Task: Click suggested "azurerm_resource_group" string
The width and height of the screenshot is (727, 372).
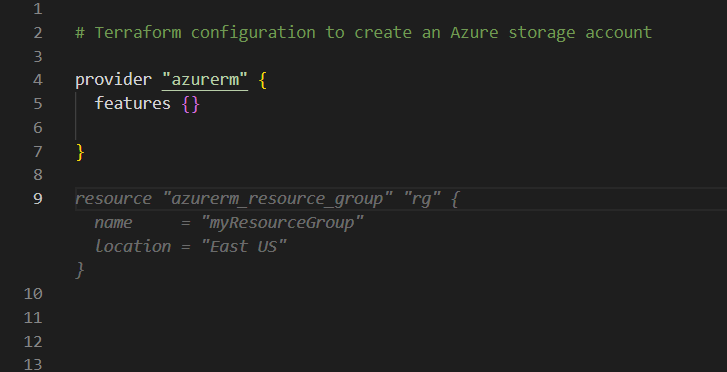Action: 277,199
